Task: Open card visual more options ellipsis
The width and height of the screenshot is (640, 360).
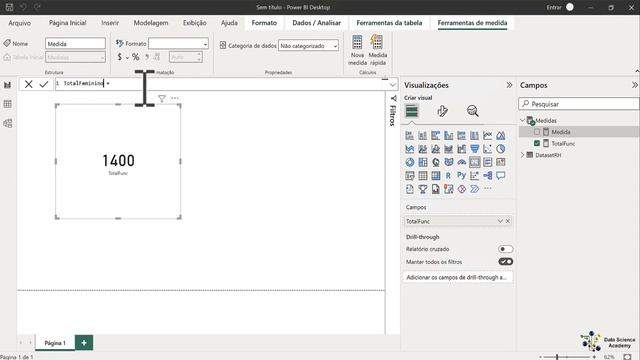Action: click(175, 98)
